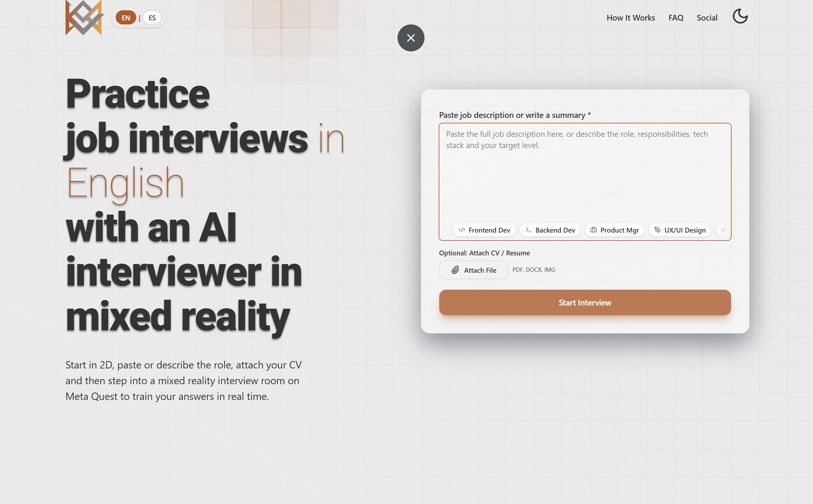Click the code brackets icon on Frontend Dev

click(x=462, y=230)
